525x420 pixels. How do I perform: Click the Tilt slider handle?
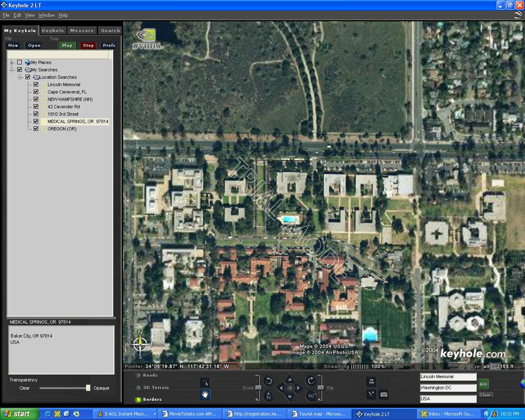[x=321, y=388]
